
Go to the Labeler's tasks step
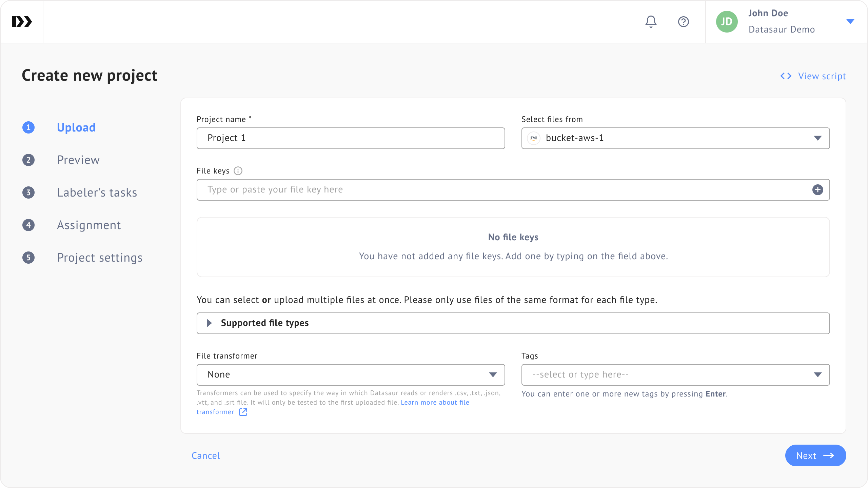tap(97, 192)
